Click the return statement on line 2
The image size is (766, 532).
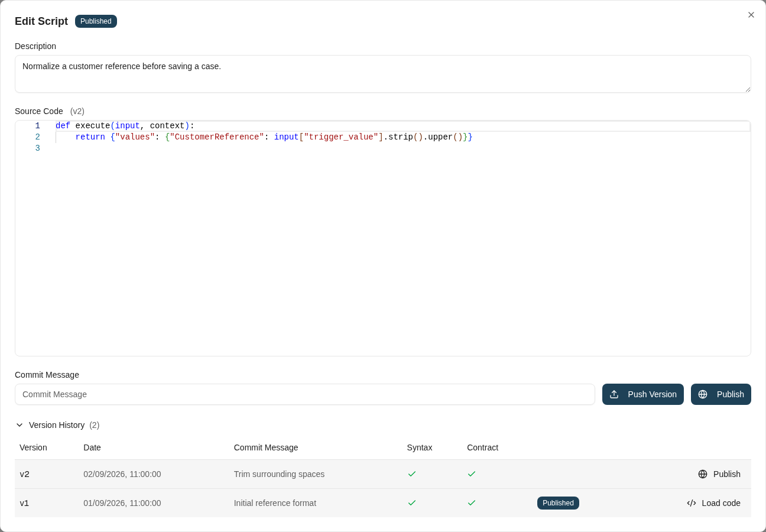274,137
